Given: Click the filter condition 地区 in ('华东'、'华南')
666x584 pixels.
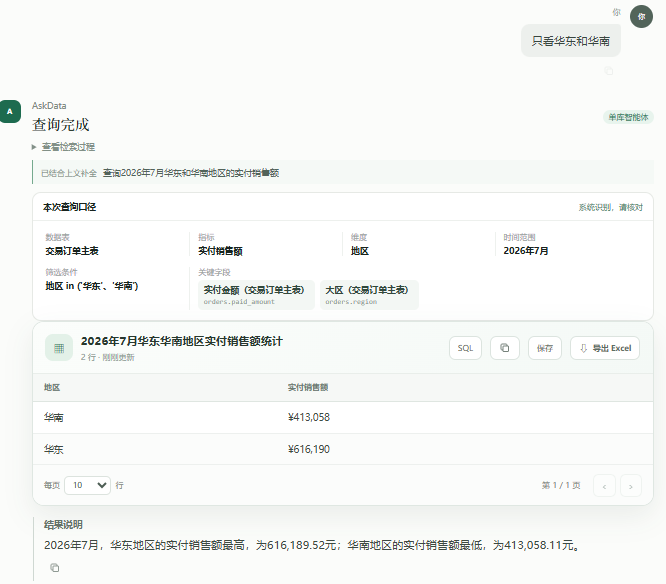Looking at the screenshot, I should [92, 286].
